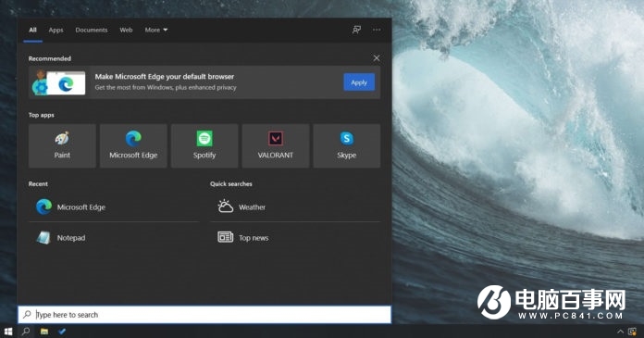
Task: Select the Web search tab
Action: click(126, 30)
